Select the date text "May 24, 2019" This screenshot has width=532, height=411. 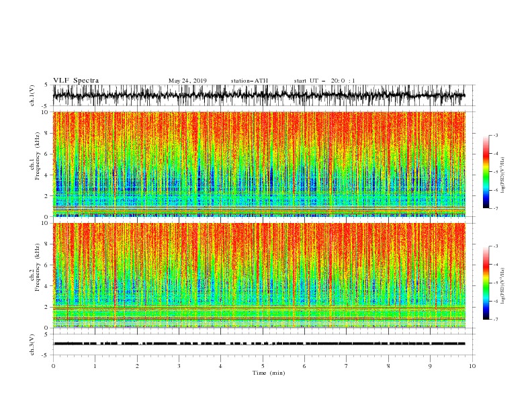click(x=187, y=81)
